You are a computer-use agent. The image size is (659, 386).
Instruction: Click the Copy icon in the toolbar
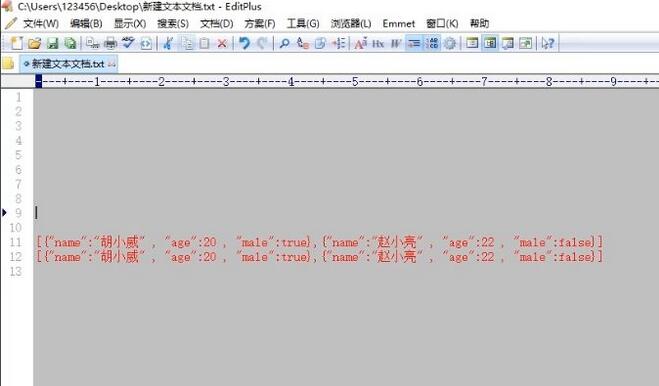click(187, 43)
